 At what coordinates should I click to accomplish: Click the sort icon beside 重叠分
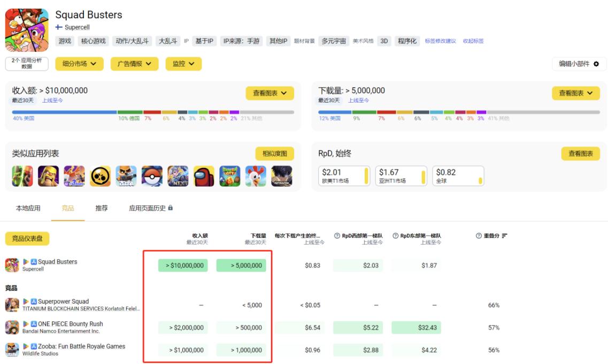pyautogui.click(x=504, y=236)
